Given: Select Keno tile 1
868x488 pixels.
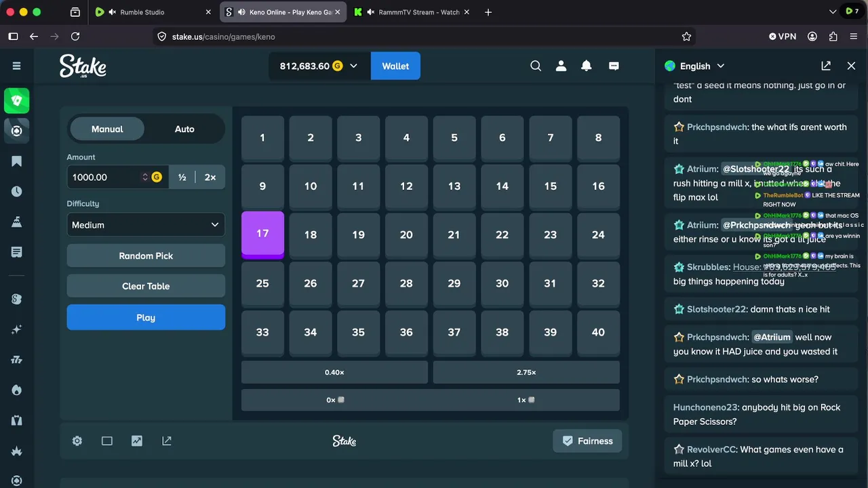Looking at the screenshot, I should tap(262, 138).
